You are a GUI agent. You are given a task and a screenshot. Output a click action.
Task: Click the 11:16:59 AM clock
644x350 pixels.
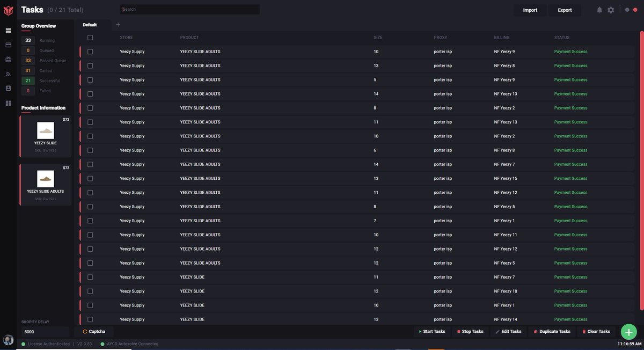point(630,344)
